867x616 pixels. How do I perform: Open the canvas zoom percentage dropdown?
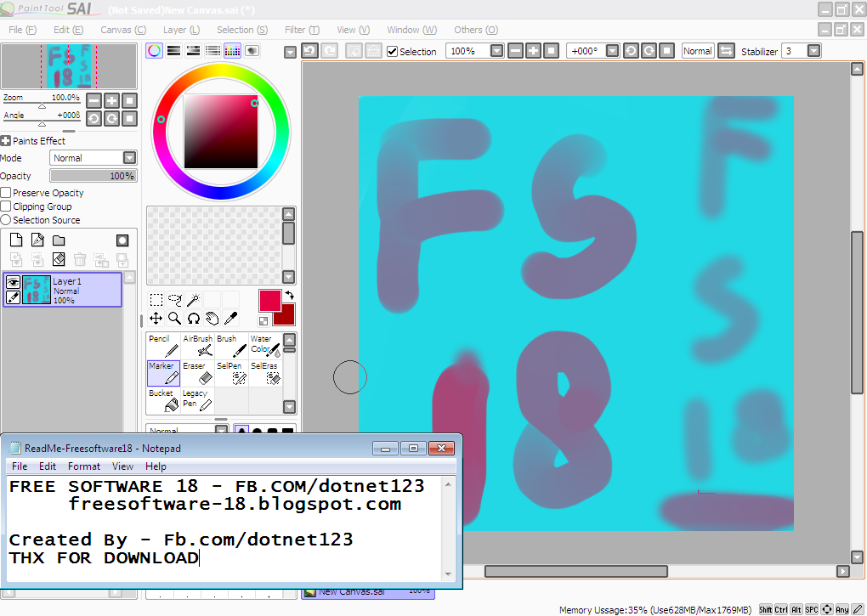pos(496,51)
